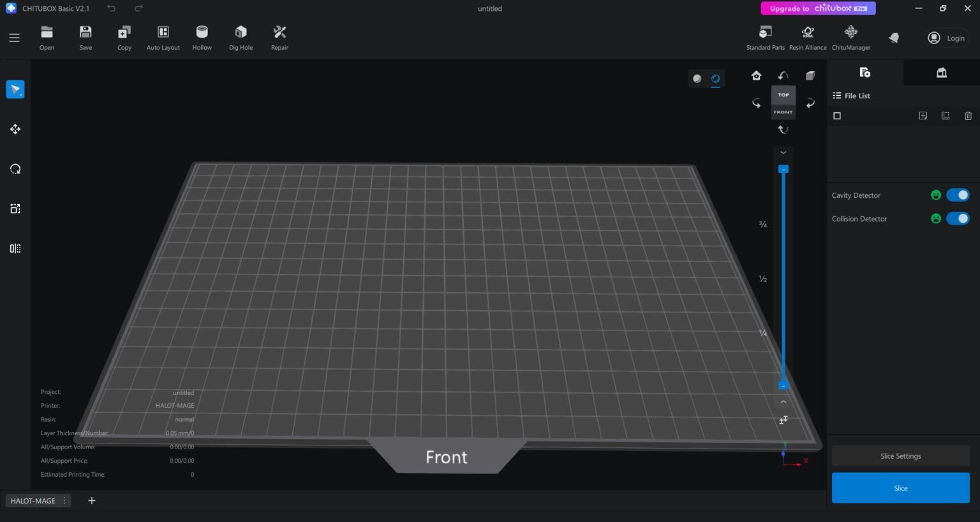Select the Move tool in the left sidebar
The height and width of the screenshot is (522, 980).
tap(15, 129)
